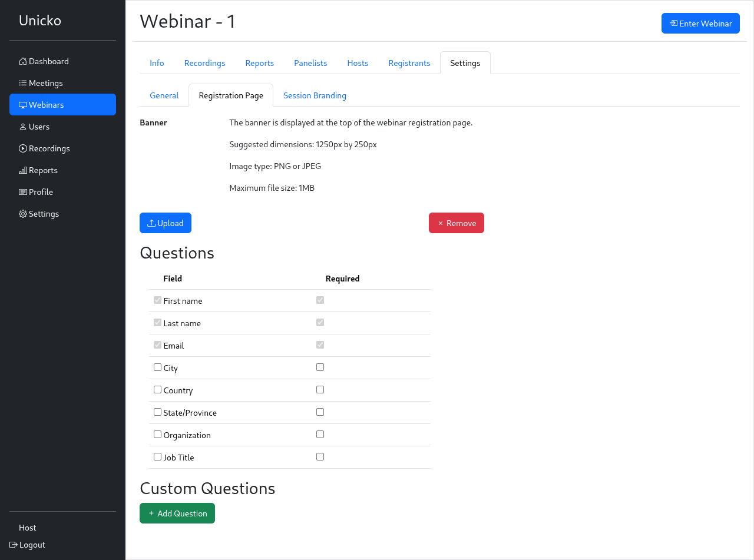Click the 'Suggested dimensions' text line
Image resolution: width=754 pixels, height=560 pixels.
coord(303,144)
